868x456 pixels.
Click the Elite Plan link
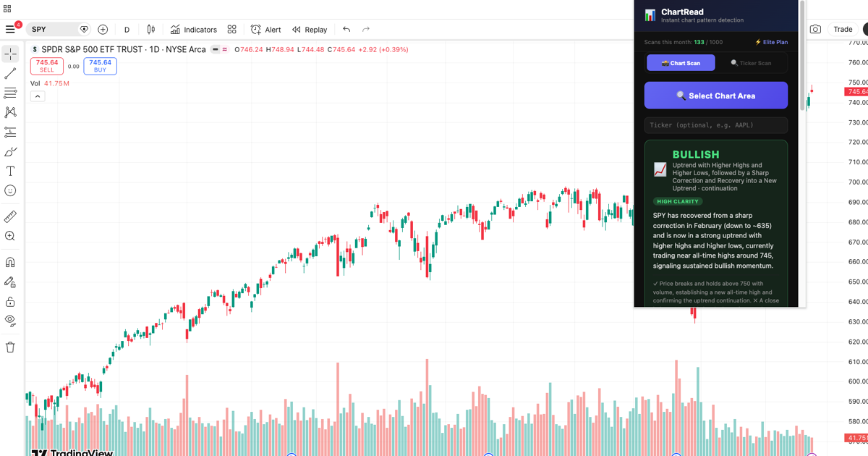pyautogui.click(x=771, y=42)
